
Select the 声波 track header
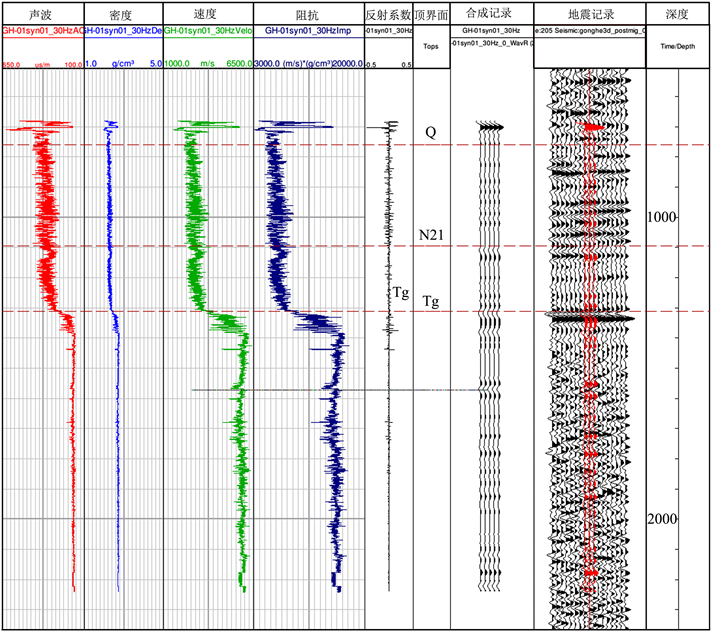point(41,15)
